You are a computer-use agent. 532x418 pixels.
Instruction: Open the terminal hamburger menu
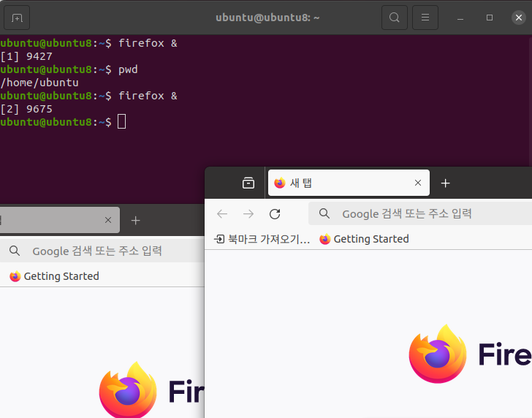point(425,18)
